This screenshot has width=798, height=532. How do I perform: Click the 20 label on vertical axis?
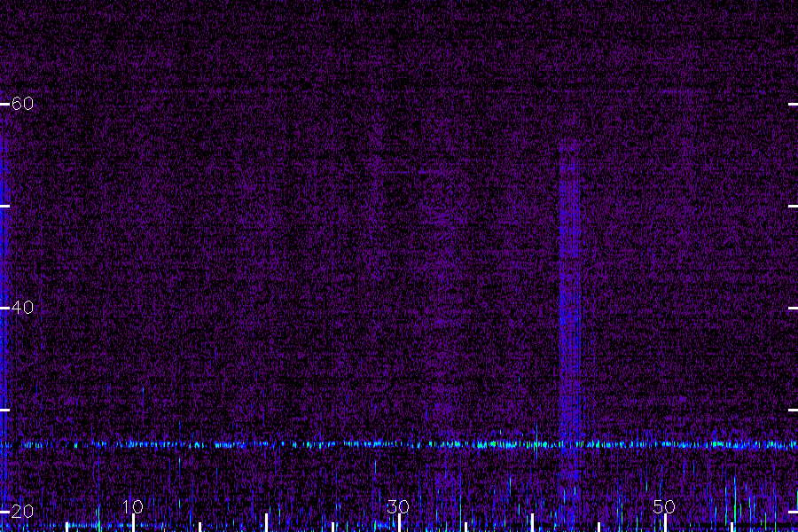pos(22,511)
